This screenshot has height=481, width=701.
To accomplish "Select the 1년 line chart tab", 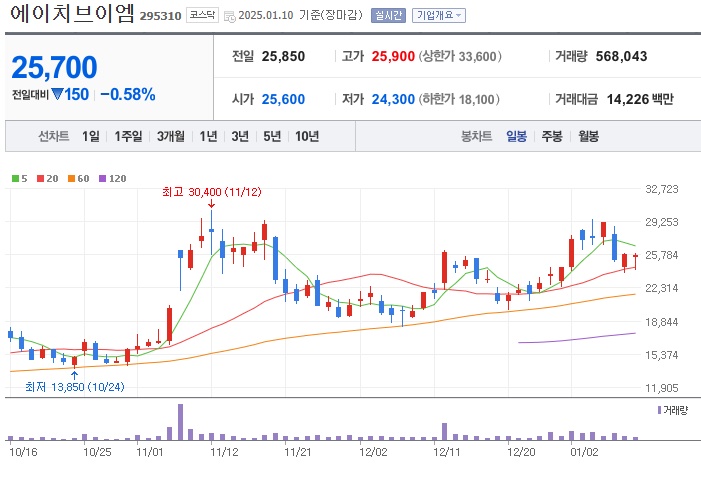I will 208,136.
